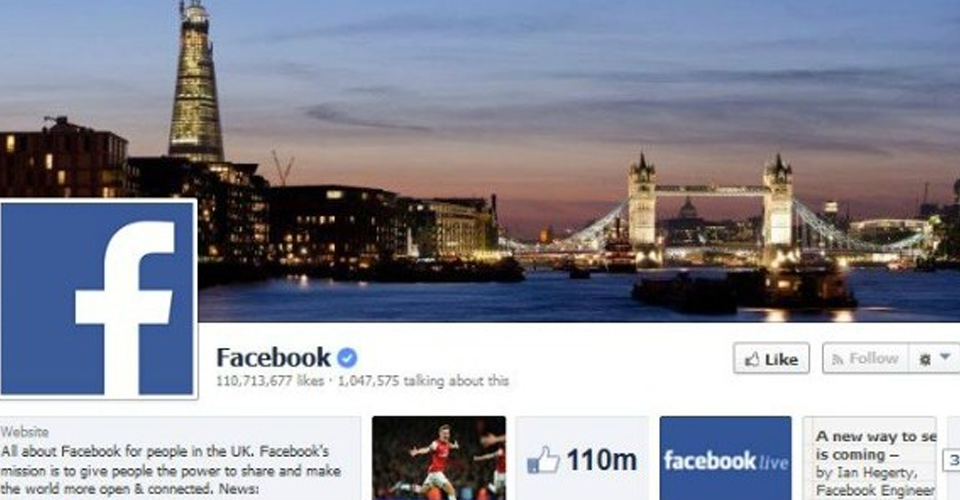Open the footballer photos thumbnail
The width and height of the screenshot is (960, 500).
coord(439,458)
